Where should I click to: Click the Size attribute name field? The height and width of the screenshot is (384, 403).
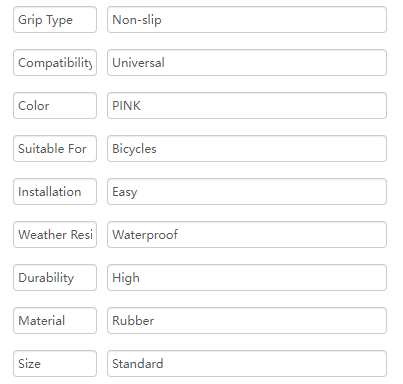55,364
